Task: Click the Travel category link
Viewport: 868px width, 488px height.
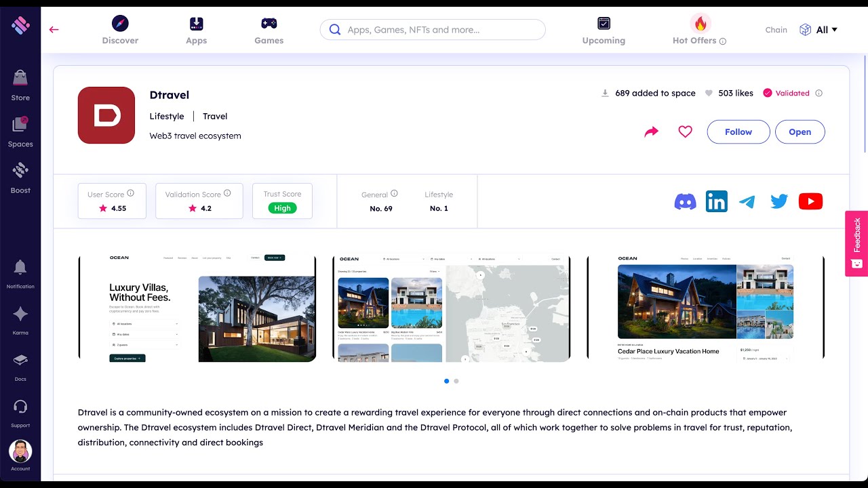Action: tap(215, 117)
